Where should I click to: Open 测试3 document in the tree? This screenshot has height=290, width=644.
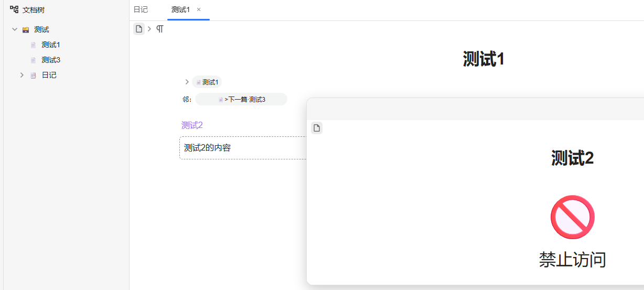pos(51,60)
